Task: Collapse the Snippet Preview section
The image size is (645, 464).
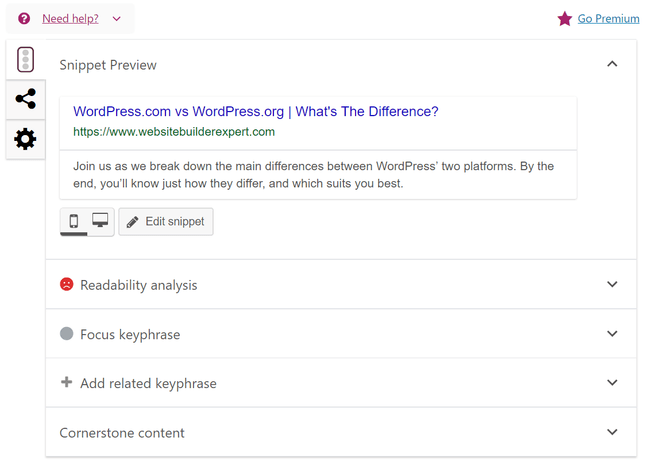Action: (x=613, y=64)
